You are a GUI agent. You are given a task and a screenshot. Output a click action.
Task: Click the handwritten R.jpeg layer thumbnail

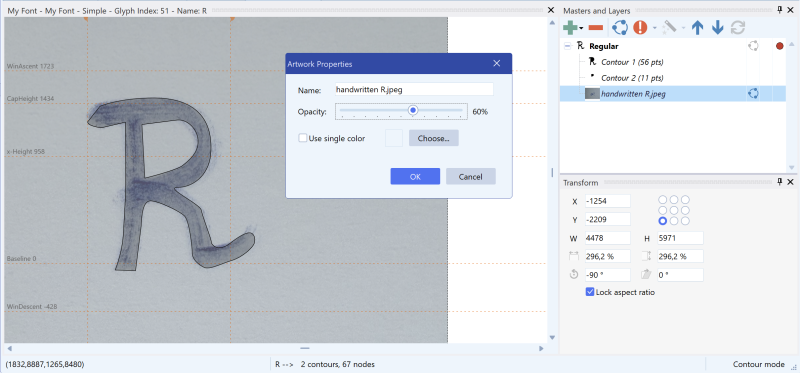[592, 93]
